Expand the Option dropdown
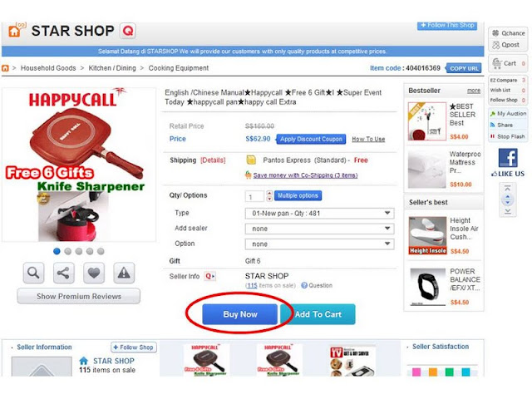This screenshot has width=532, height=399. (x=319, y=244)
